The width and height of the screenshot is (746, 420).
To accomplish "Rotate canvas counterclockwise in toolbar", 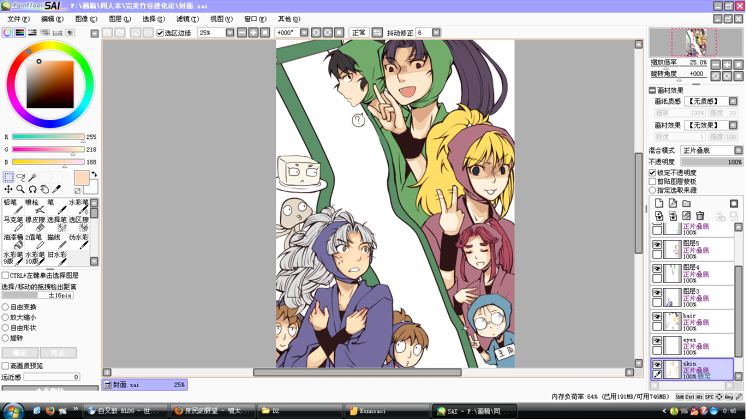I will [x=316, y=32].
